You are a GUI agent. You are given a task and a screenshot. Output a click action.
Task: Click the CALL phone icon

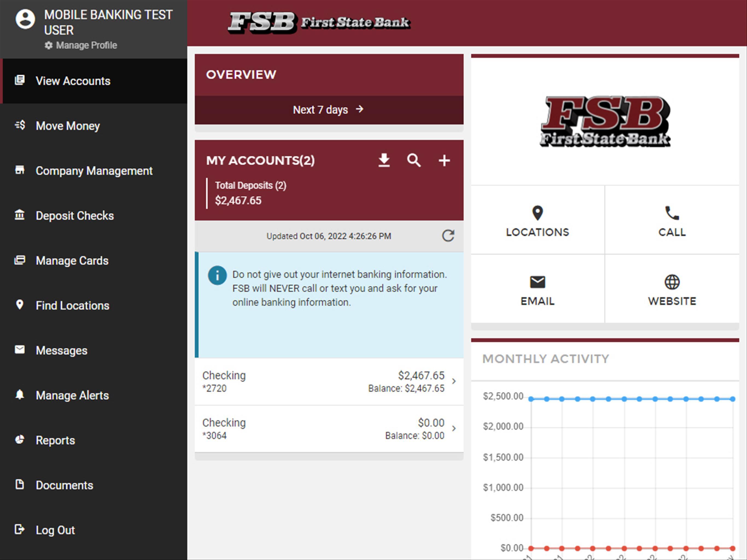click(x=672, y=213)
